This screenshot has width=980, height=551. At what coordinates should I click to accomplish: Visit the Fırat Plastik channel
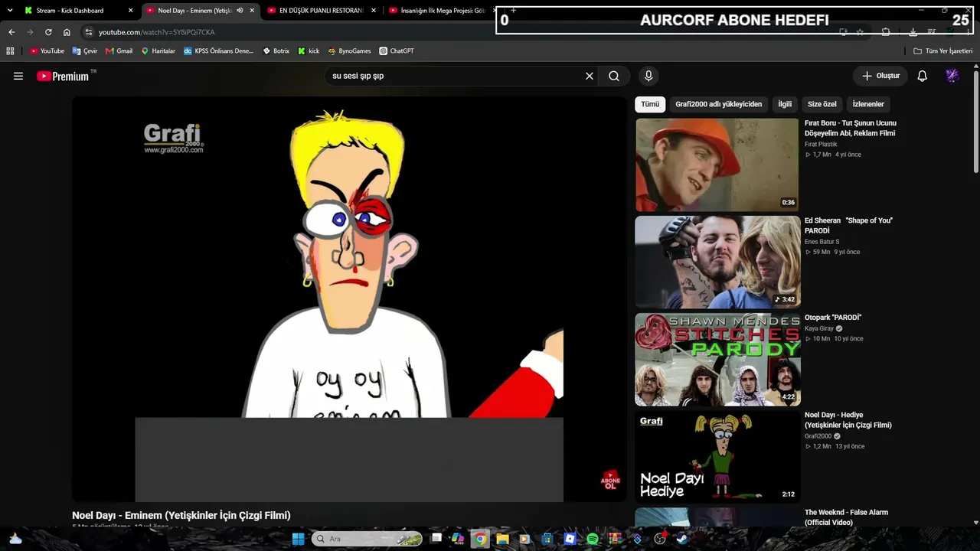coord(821,145)
